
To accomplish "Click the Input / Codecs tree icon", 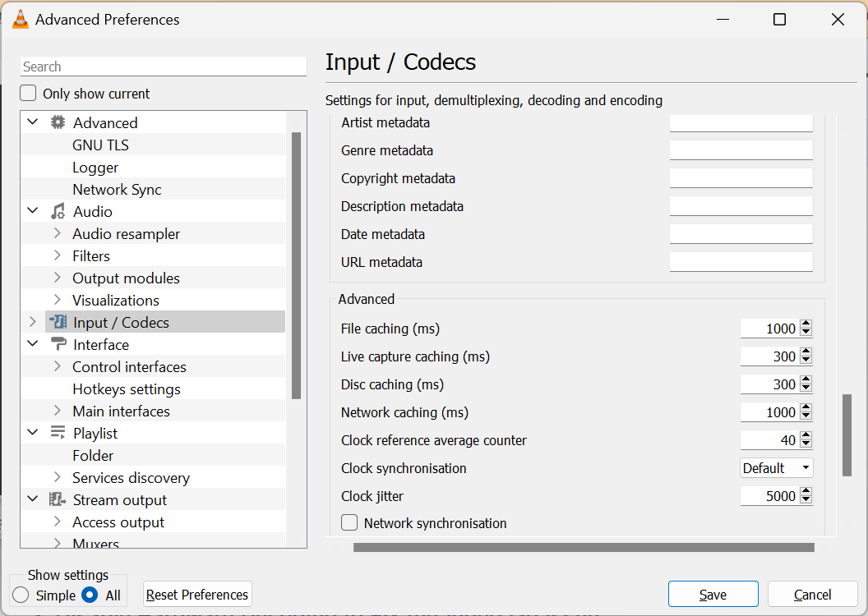I will 58,322.
